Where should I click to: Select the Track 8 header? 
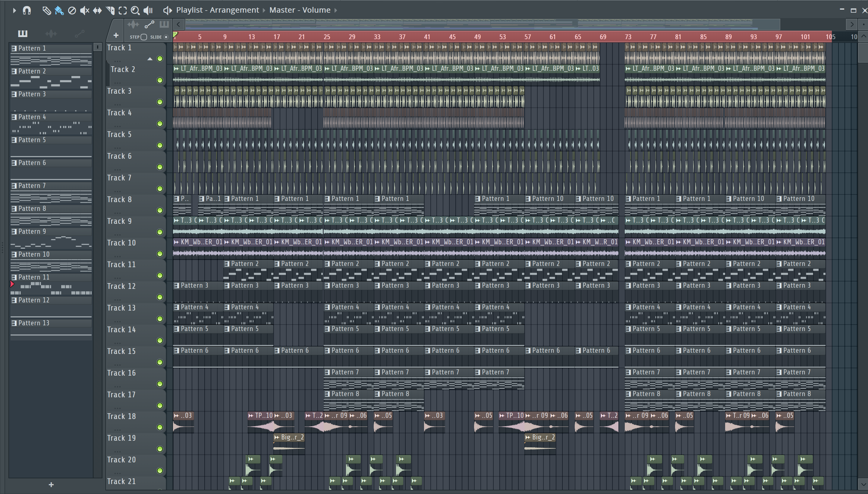(x=136, y=205)
